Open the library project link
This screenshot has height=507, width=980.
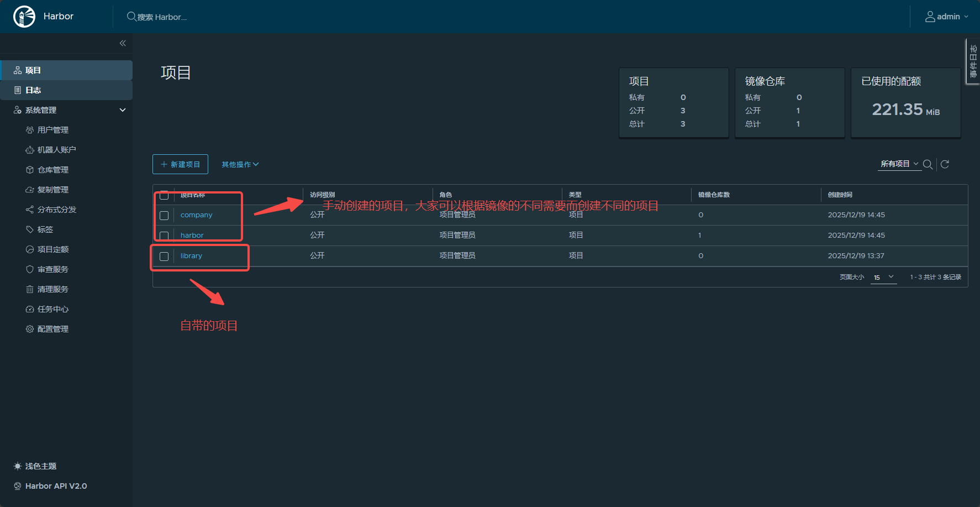pos(191,256)
